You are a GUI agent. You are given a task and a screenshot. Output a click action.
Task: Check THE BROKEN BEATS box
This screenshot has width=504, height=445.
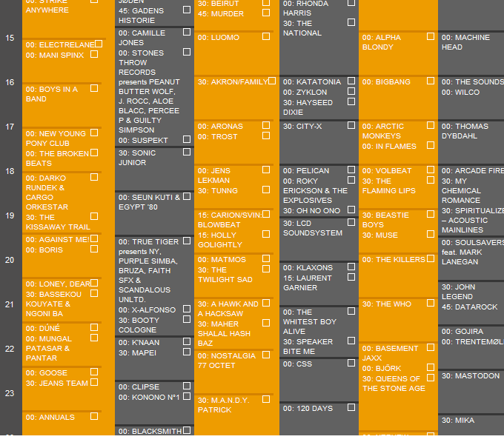click(x=94, y=153)
